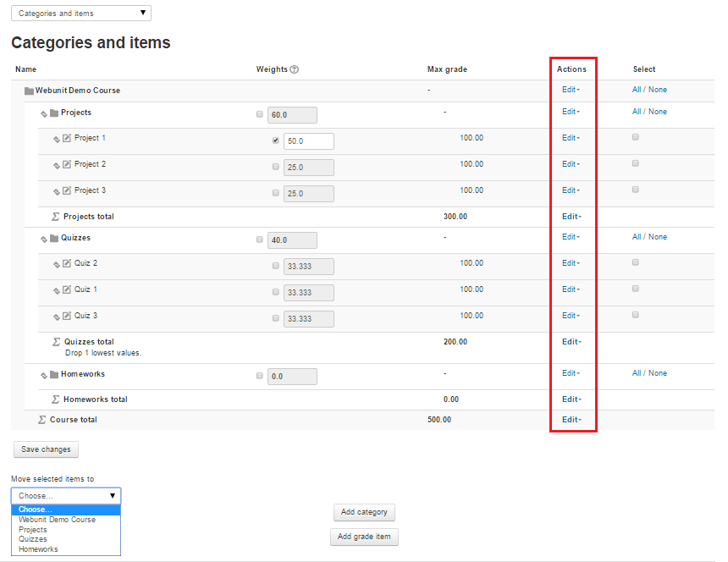Select Homeworks from the move-to options
Image resolution: width=728 pixels, height=562 pixels.
[x=38, y=549]
